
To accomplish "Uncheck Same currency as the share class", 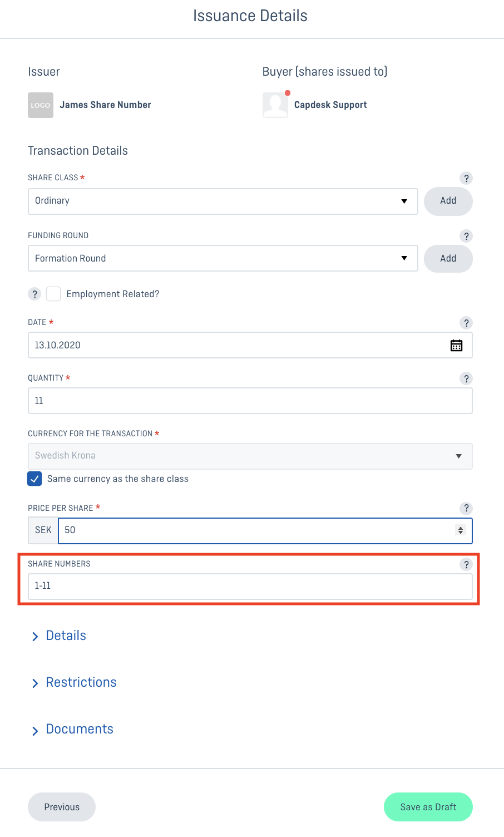I will tap(34, 479).
